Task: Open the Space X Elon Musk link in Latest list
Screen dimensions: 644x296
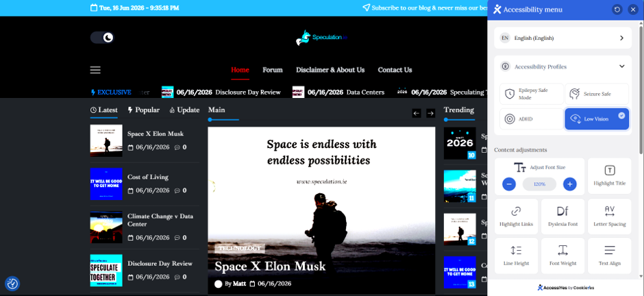Action: (x=156, y=134)
